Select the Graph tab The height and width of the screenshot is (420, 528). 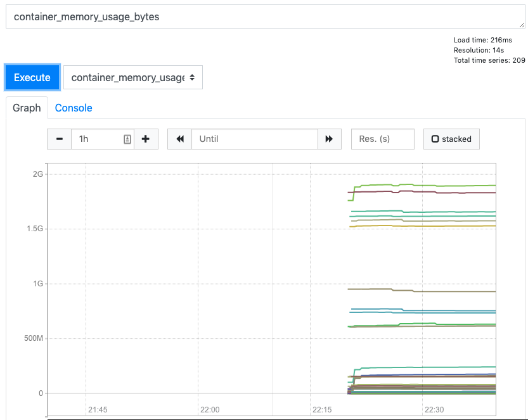[x=26, y=108]
